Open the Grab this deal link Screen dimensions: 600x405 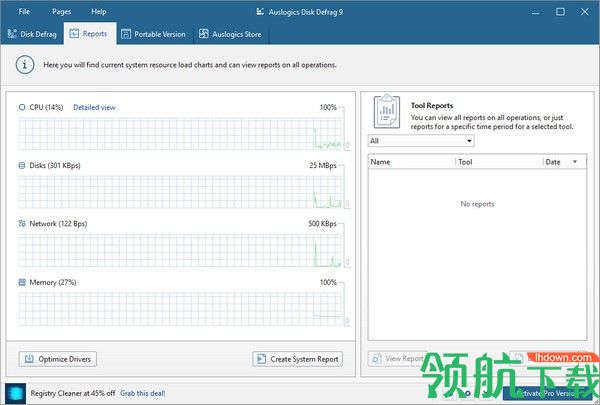(x=143, y=393)
